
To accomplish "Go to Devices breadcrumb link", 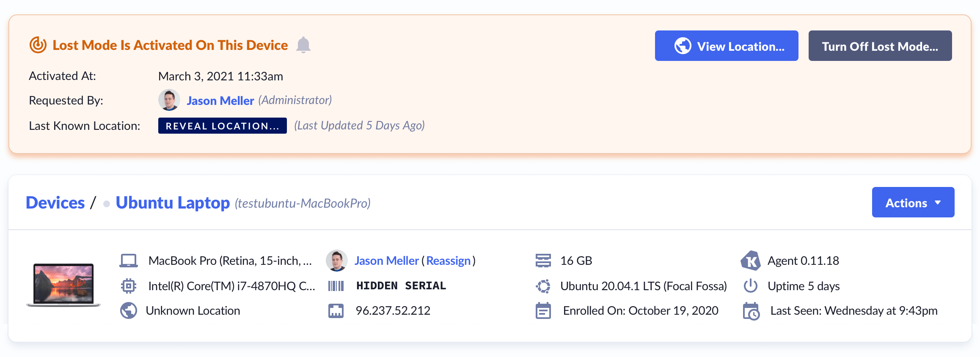I will click(x=55, y=203).
